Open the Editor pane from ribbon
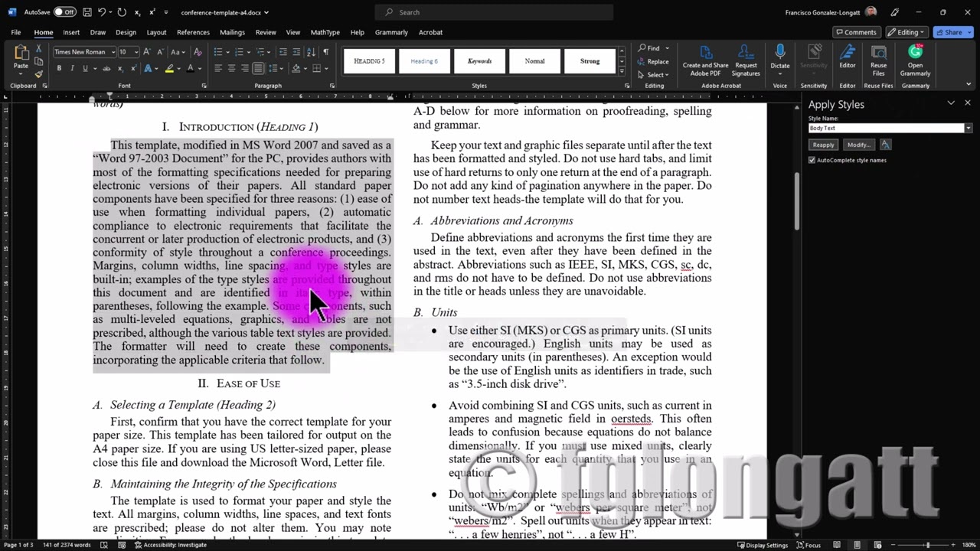This screenshot has height=551, width=980. [x=848, y=57]
